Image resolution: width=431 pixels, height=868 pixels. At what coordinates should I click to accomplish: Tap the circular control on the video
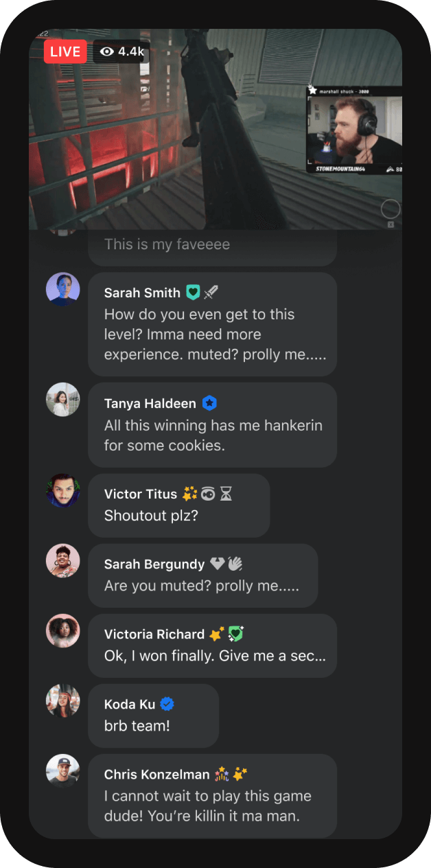pos(391,209)
